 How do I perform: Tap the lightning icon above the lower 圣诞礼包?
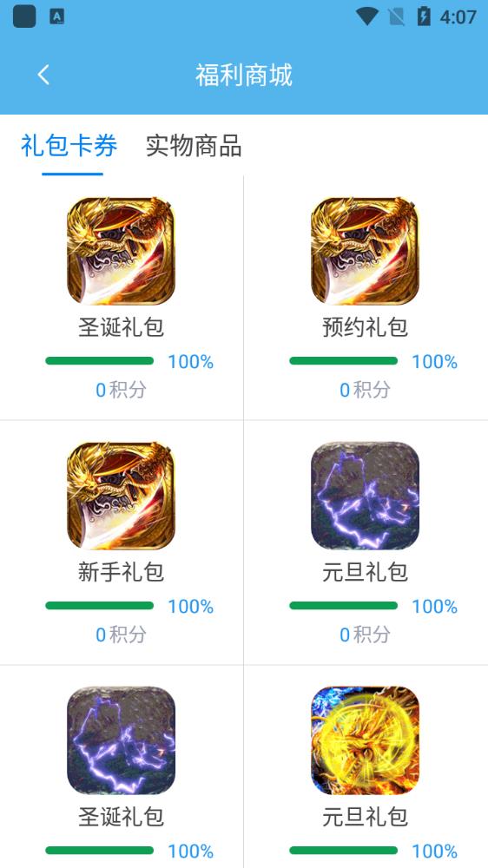(x=122, y=740)
